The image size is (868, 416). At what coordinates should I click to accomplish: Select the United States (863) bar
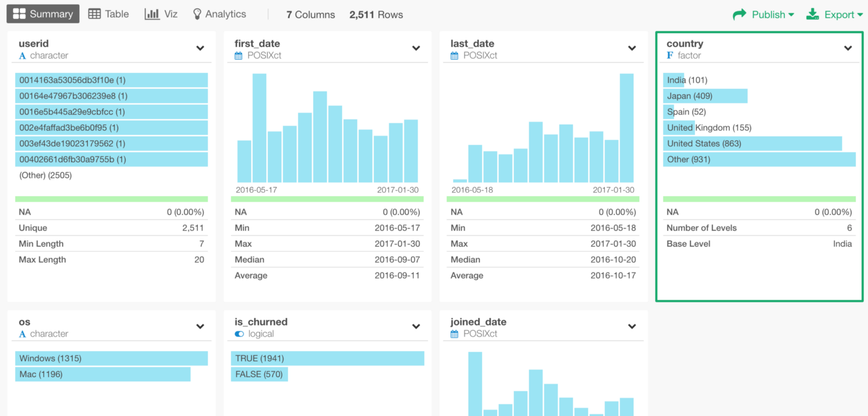752,143
